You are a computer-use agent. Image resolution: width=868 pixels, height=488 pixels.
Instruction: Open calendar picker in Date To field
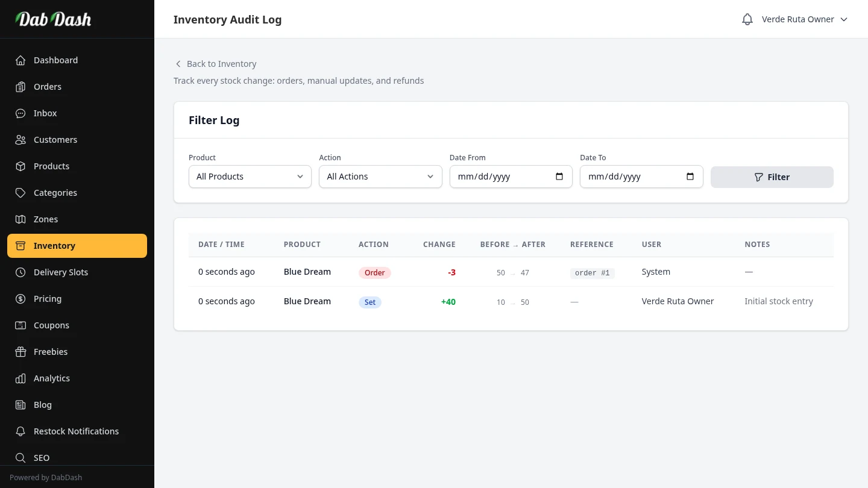point(690,177)
